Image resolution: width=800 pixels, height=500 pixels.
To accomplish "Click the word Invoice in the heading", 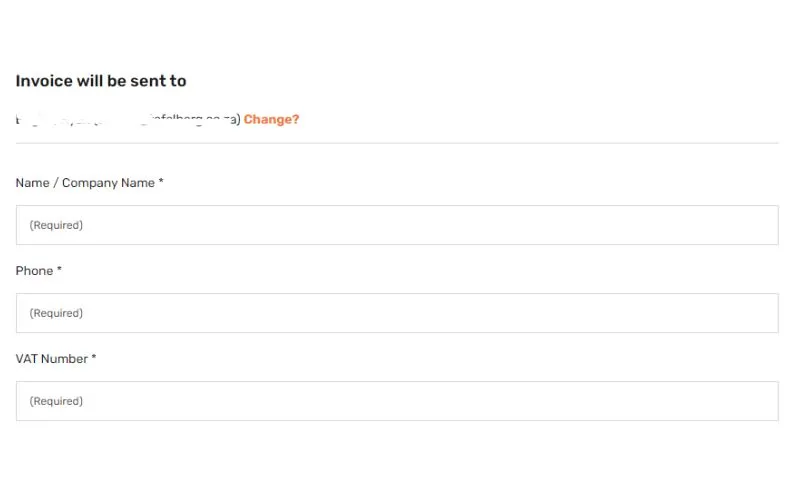I will click(43, 81).
